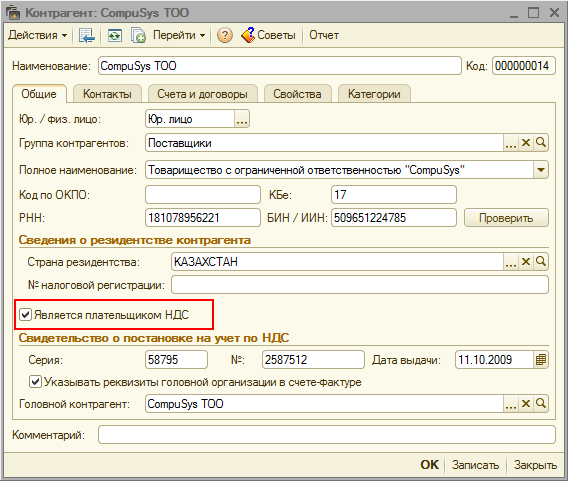The image size is (568, 481).
Task: Click the Поставщики group field
Action: click(x=325, y=143)
